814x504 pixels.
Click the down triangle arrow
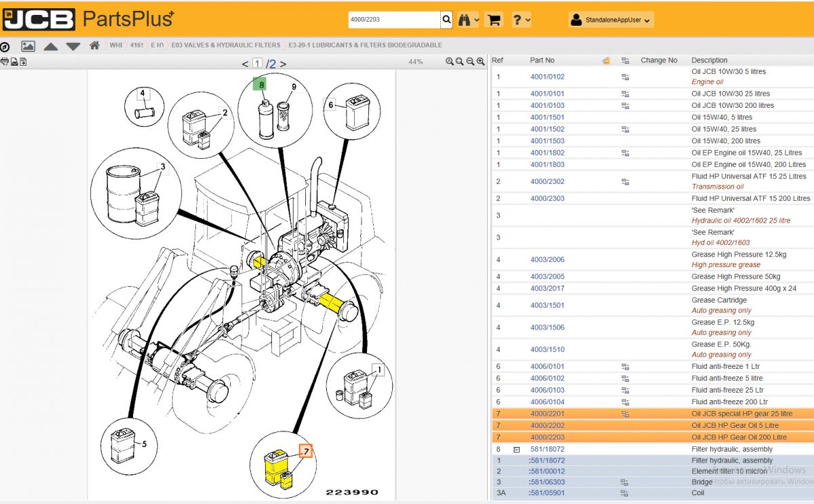tap(73, 47)
